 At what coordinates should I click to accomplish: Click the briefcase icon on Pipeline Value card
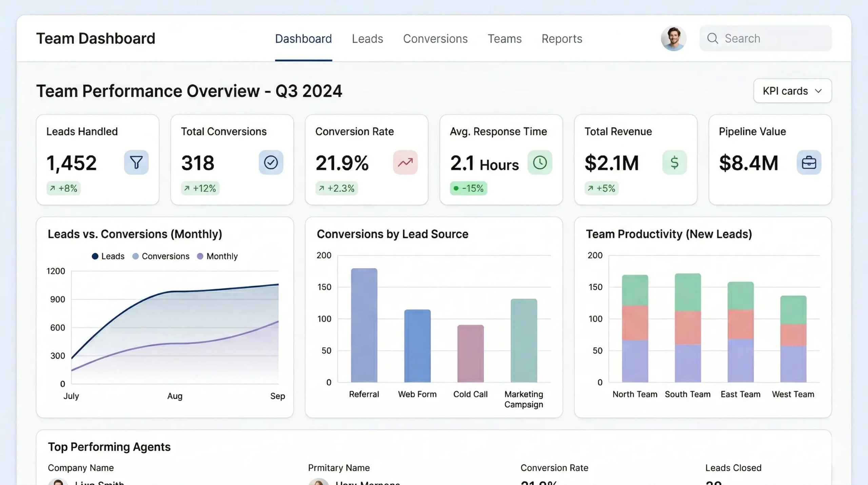point(809,162)
